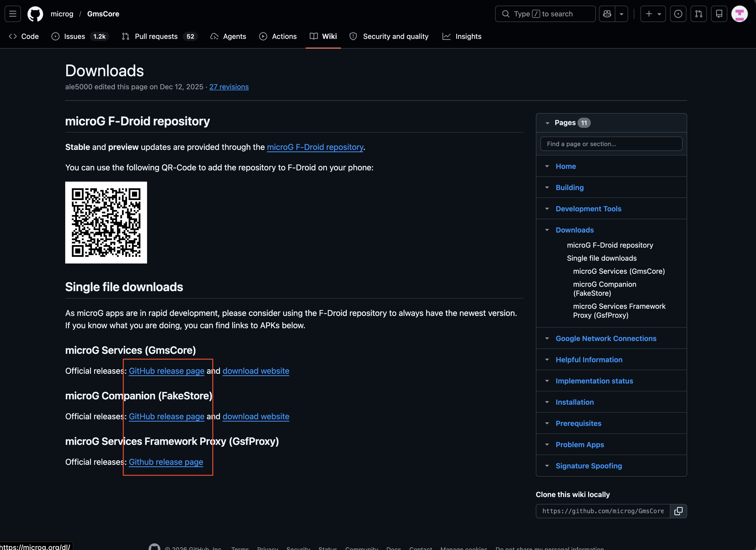View the 27 revisions history
756x550 pixels.
click(x=229, y=87)
